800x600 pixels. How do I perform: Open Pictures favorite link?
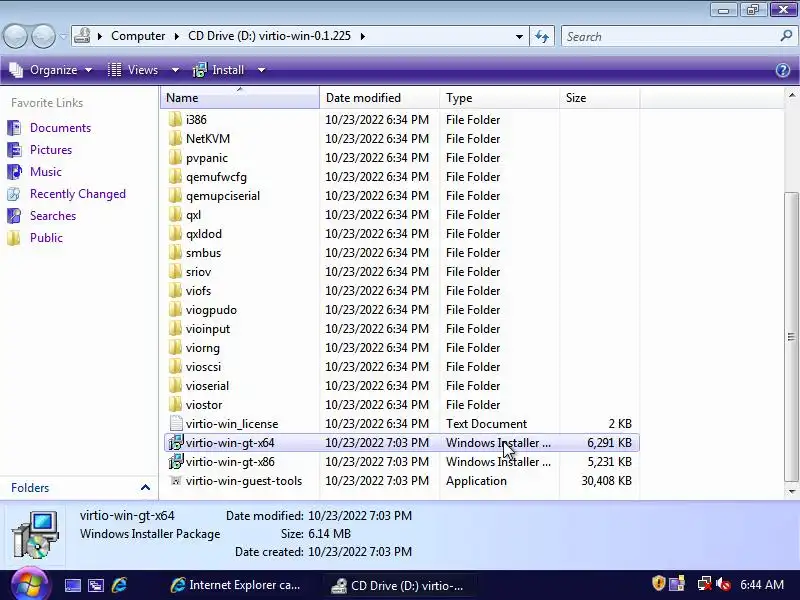(51, 149)
